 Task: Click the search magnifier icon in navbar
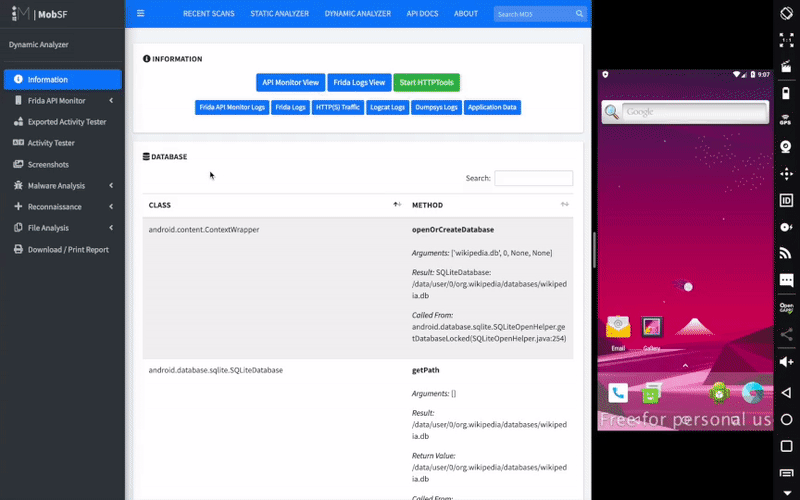(x=580, y=14)
